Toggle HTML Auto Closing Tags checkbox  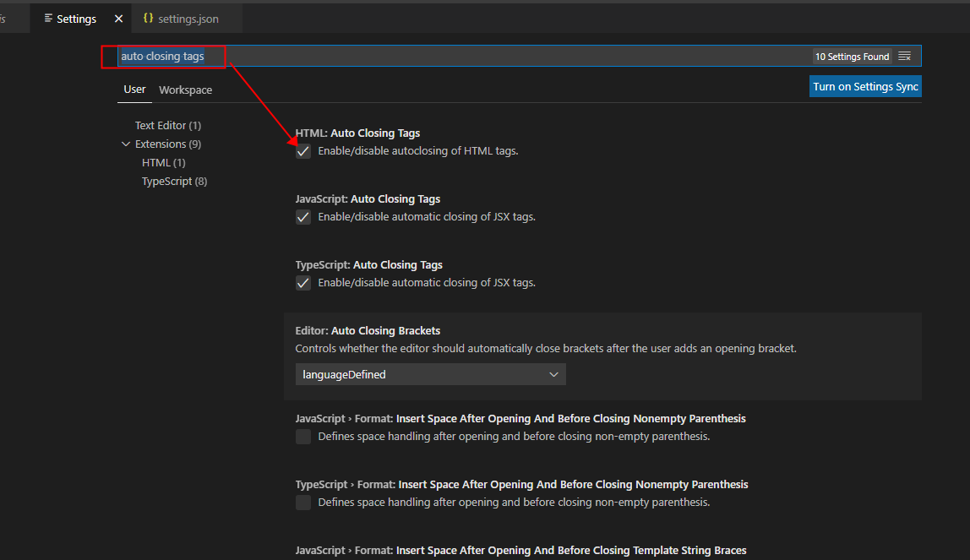(x=303, y=151)
